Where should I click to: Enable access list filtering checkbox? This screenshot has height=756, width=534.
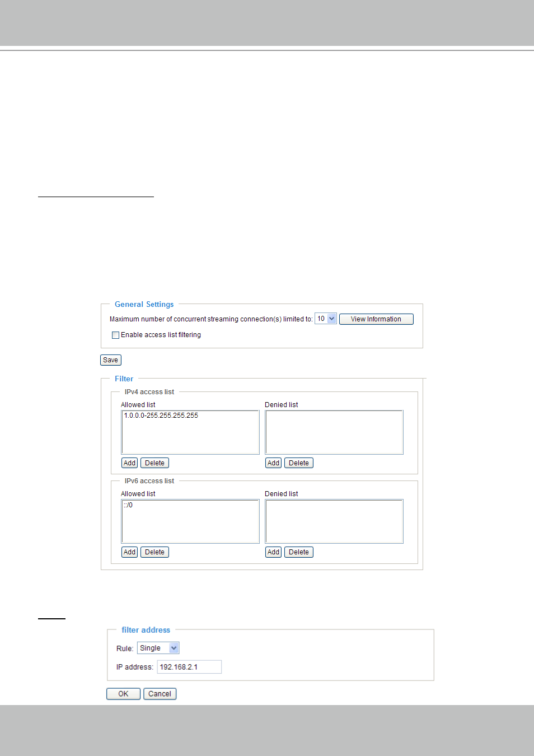click(115, 335)
